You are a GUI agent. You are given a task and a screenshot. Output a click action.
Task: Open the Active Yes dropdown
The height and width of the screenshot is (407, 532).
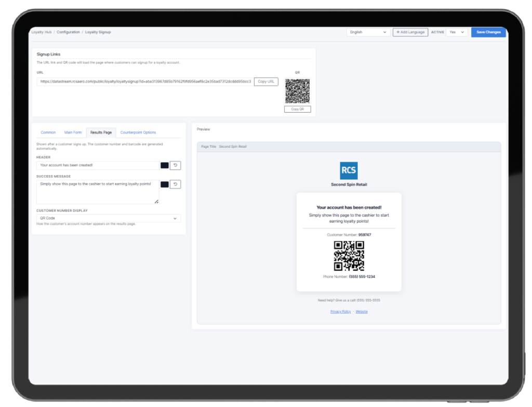pyautogui.click(x=457, y=32)
